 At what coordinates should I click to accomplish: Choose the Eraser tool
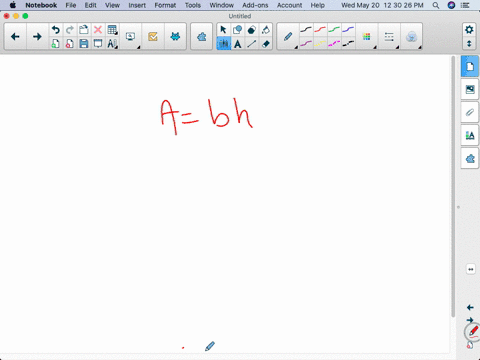pos(265,44)
